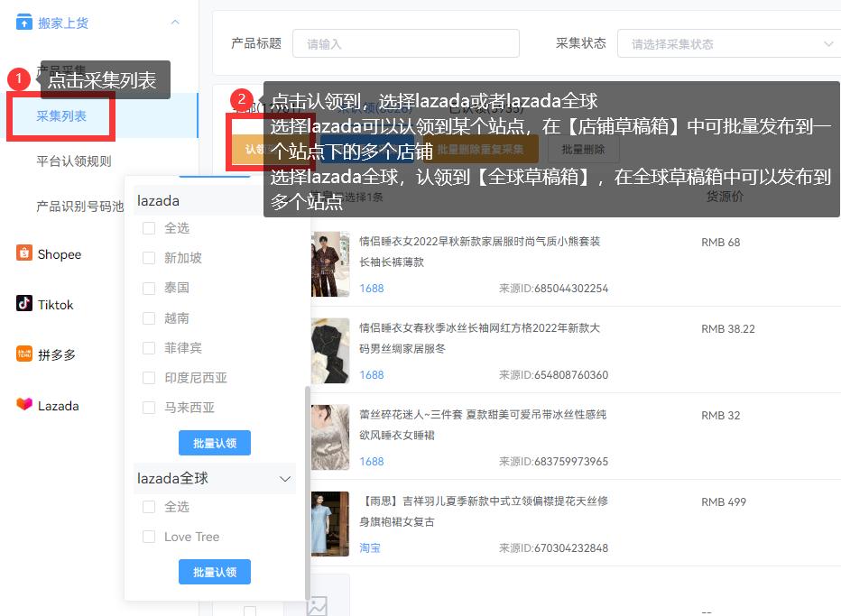Select the 采集列表 menu item
The image size is (841, 616).
coord(60,117)
